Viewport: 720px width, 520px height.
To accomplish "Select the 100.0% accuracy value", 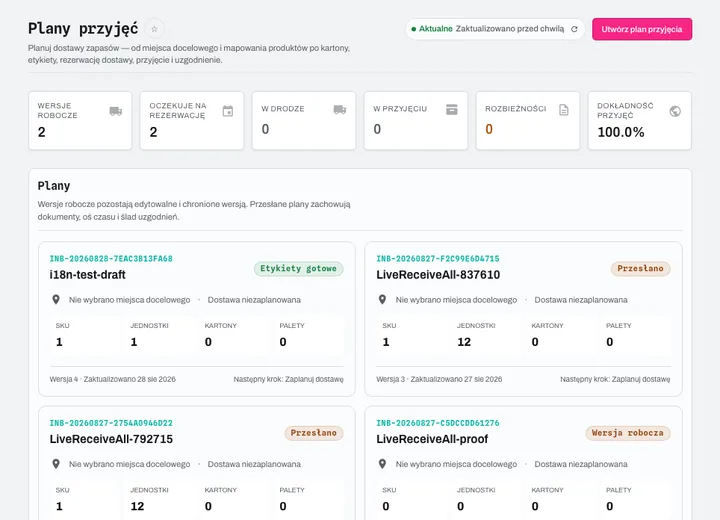I will 621,132.
